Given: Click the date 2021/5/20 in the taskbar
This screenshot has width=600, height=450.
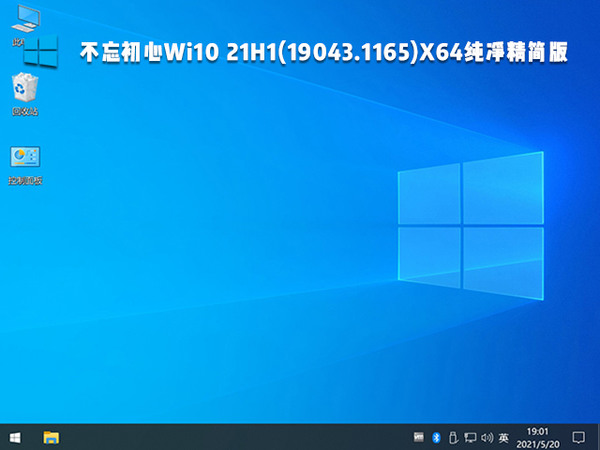Looking at the screenshot, I should coord(535,443).
